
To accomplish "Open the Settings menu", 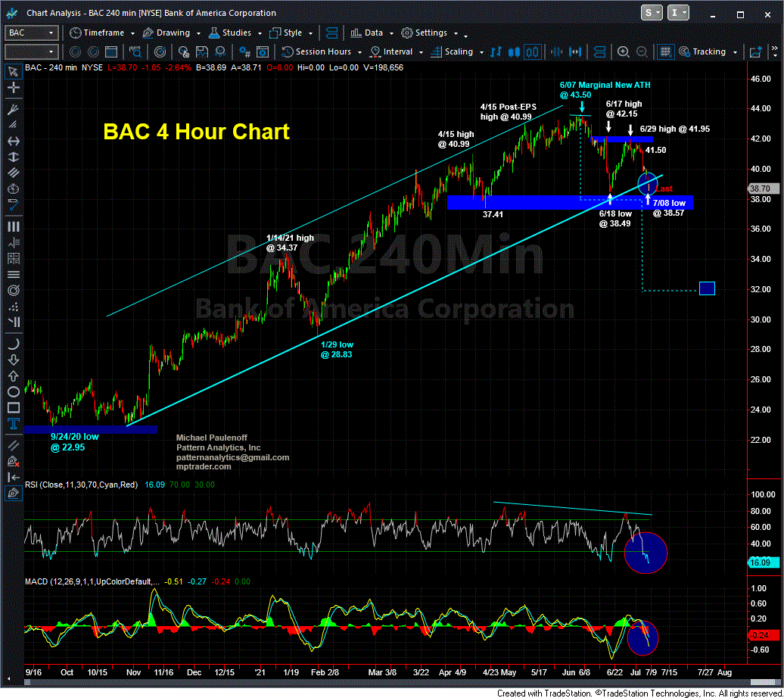I will 430,33.
